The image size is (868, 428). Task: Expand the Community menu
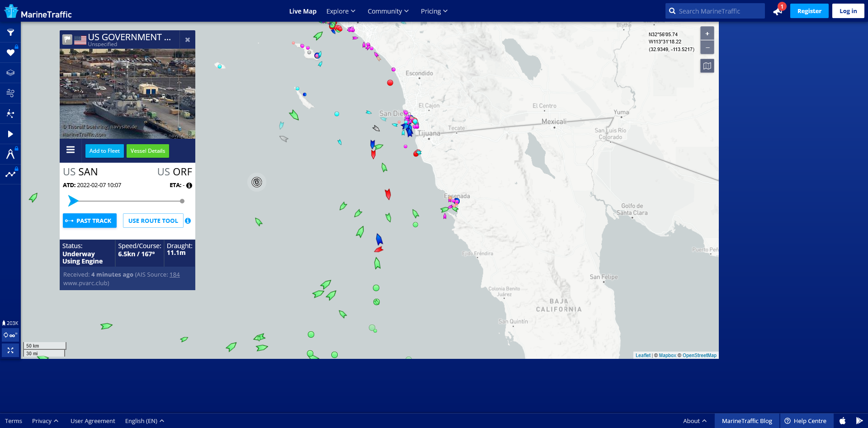(x=388, y=11)
